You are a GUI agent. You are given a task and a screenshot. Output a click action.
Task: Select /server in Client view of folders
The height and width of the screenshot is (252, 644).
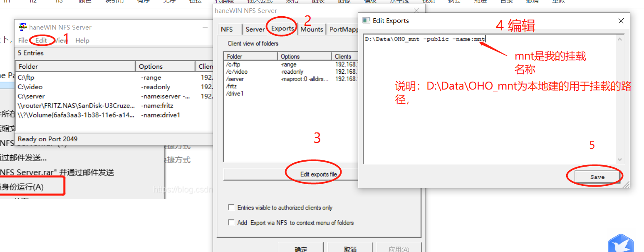pyautogui.click(x=235, y=79)
